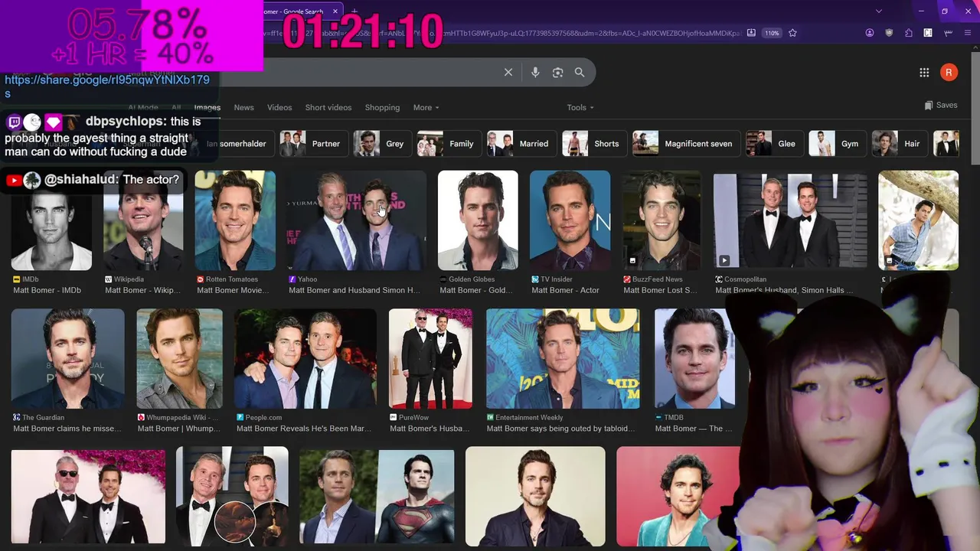The height and width of the screenshot is (551, 980).
Task: Open the Cosmopolitan image result
Action: coord(790,220)
